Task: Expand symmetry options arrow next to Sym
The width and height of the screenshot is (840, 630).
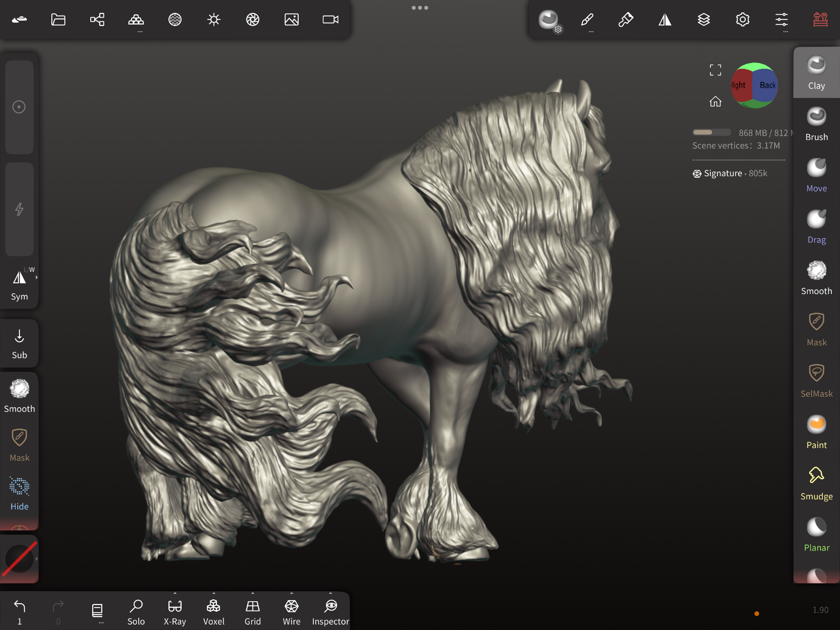Action: pos(37,277)
